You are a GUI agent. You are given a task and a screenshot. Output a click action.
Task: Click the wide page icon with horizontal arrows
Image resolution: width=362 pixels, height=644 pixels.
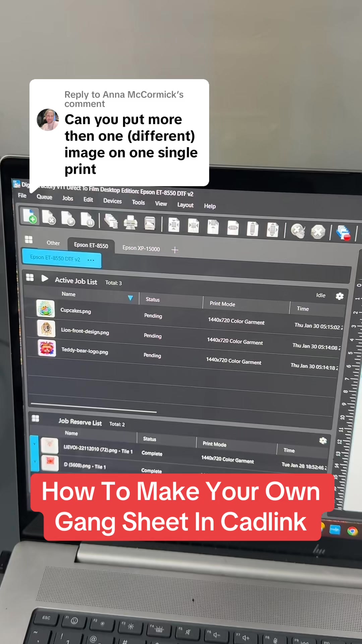pyautogui.click(x=233, y=228)
